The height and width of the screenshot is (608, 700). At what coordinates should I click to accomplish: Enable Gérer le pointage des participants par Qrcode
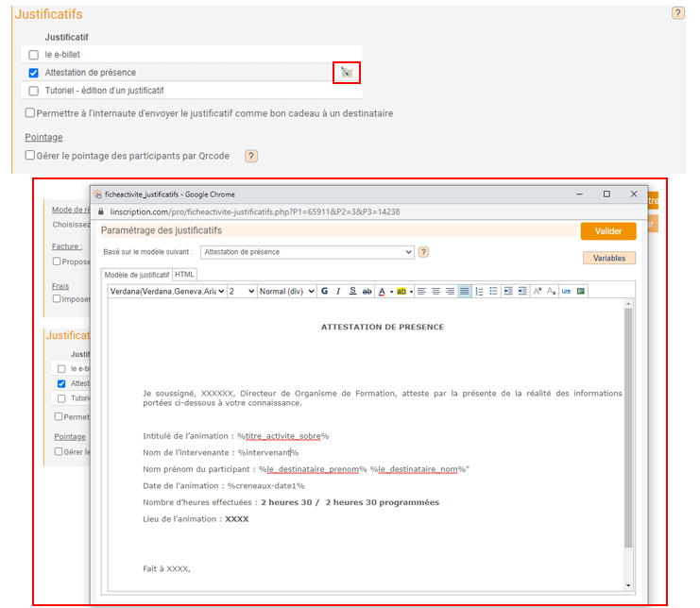(x=30, y=155)
